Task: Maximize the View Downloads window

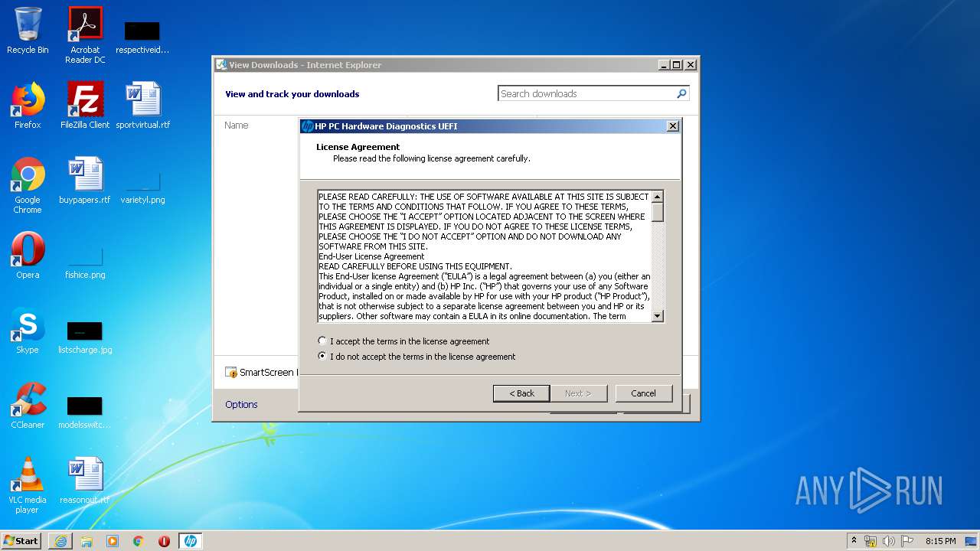Action: click(676, 65)
